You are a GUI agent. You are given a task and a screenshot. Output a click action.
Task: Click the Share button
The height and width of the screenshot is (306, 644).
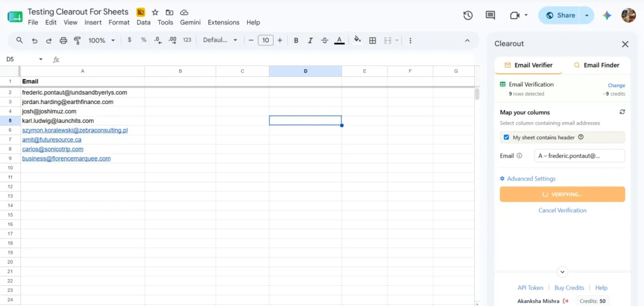560,15
